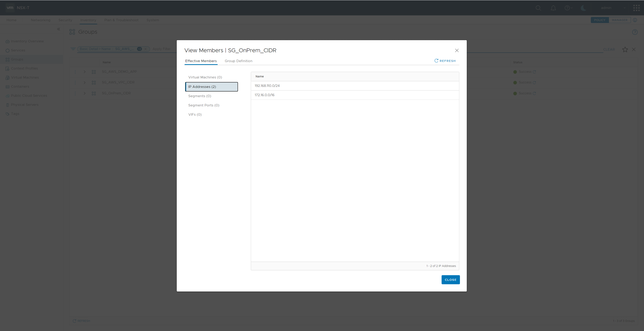This screenshot has height=331, width=644.
Task: Open Plan & Troubleshoot menu tab
Action: pyautogui.click(x=121, y=20)
